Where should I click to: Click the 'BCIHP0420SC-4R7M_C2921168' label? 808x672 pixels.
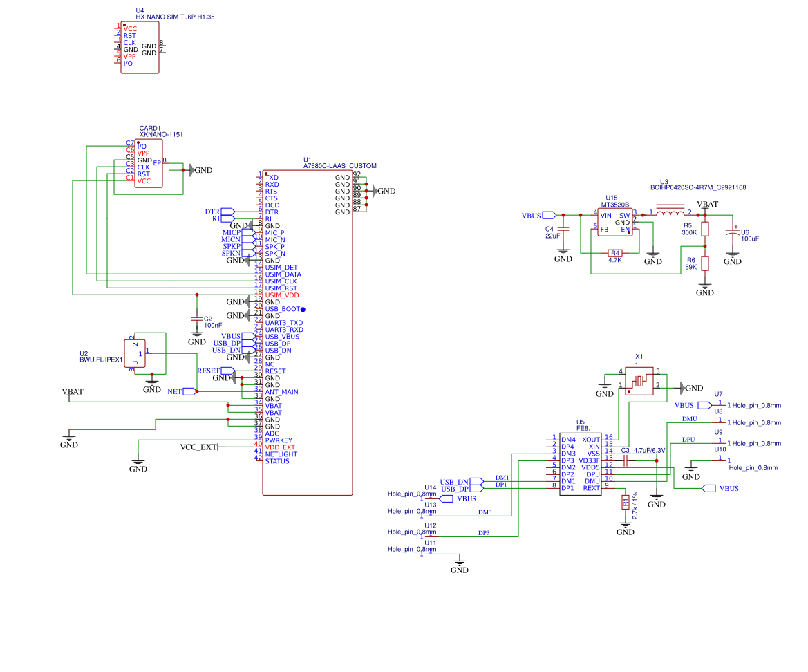click(x=698, y=187)
